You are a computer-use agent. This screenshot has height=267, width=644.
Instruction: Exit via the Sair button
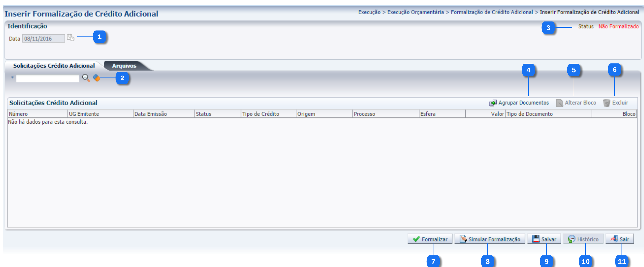[x=620, y=239]
